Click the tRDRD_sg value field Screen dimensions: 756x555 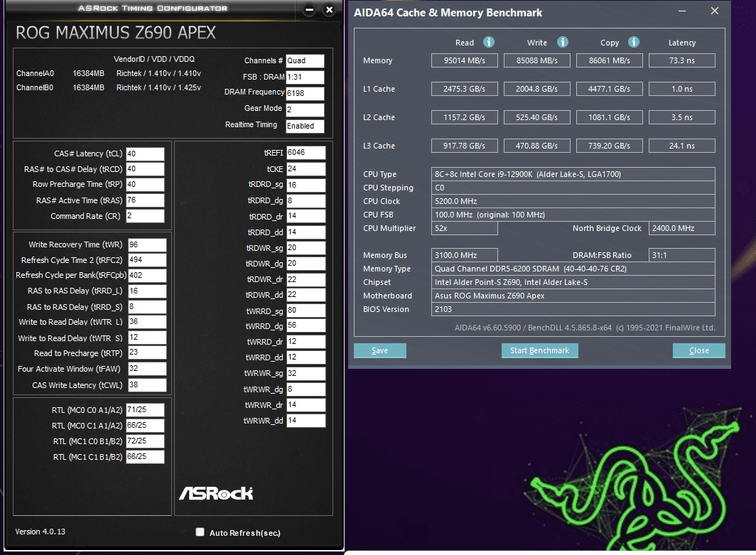coord(306,185)
